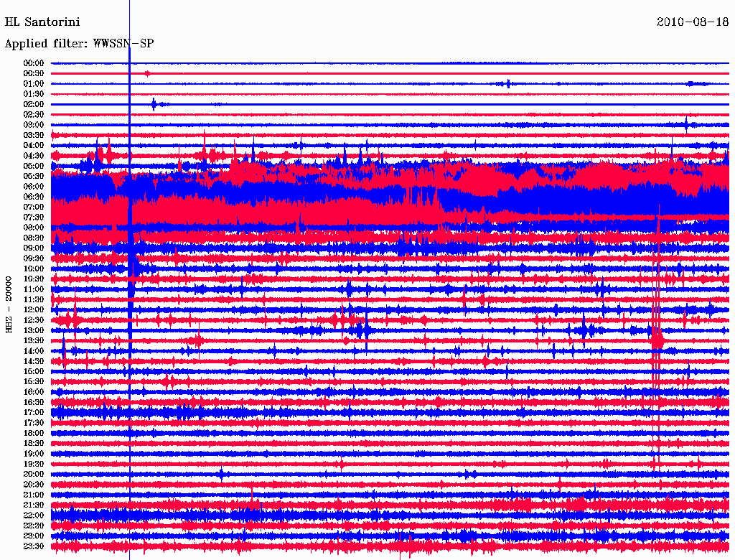The height and width of the screenshot is (560, 735).
Task: Click the 'HL Santorini' station title
Action: 42,22
